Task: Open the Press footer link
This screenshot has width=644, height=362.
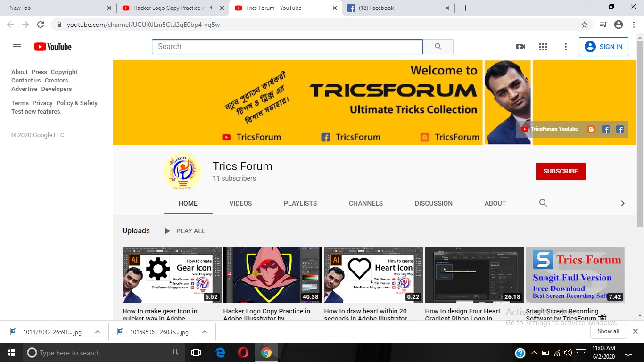Action: coord(39,72)
